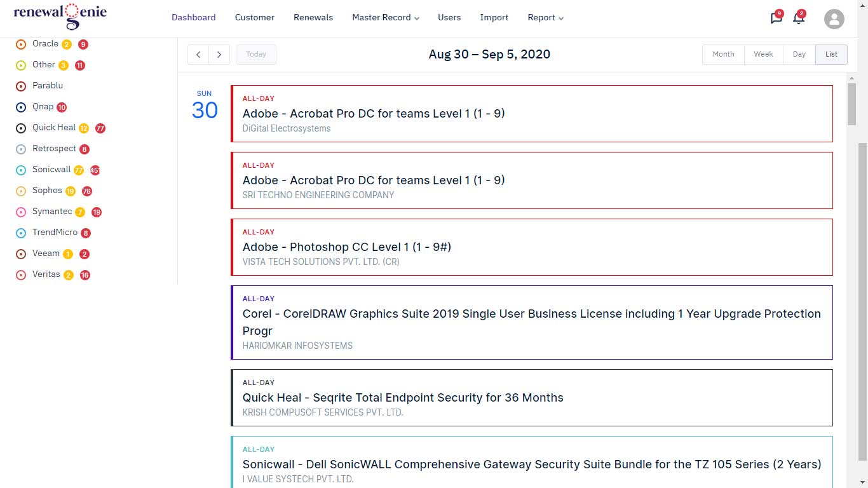Toggle the Oracle vendor filter circle
868x488 pixels.
(21, 44)
